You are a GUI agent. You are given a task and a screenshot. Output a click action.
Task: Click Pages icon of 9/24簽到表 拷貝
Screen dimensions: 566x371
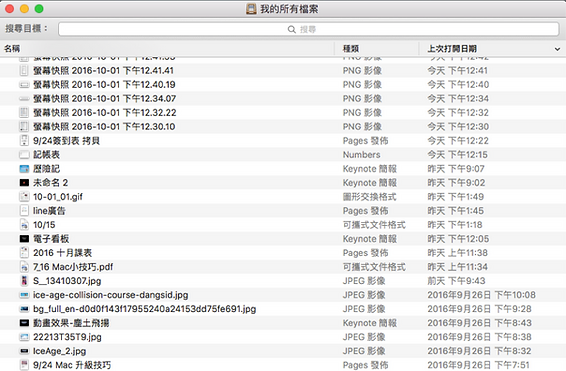(x=24, y=141)
